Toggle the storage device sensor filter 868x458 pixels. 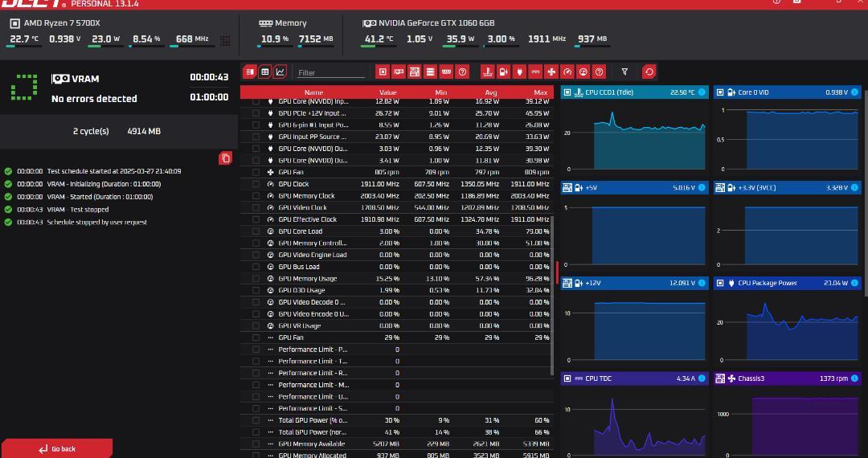click(431, 72)
